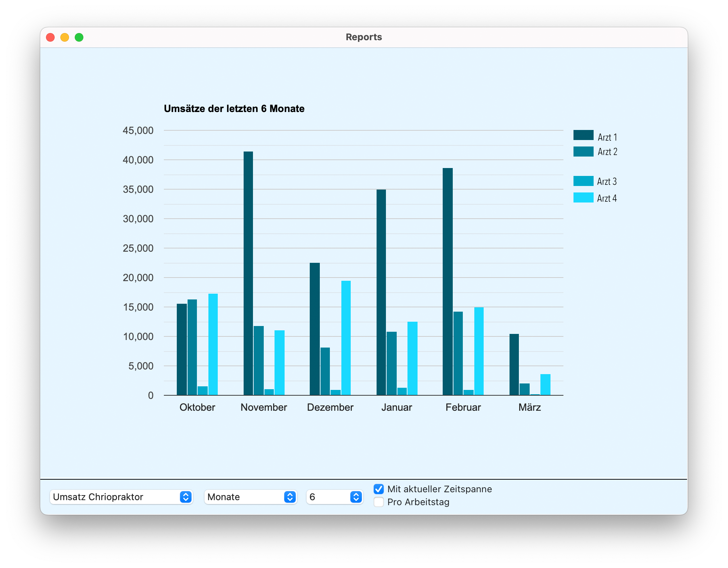
Task: Click the Arzt 1 legend color swatch
Action: click(583, 135)
